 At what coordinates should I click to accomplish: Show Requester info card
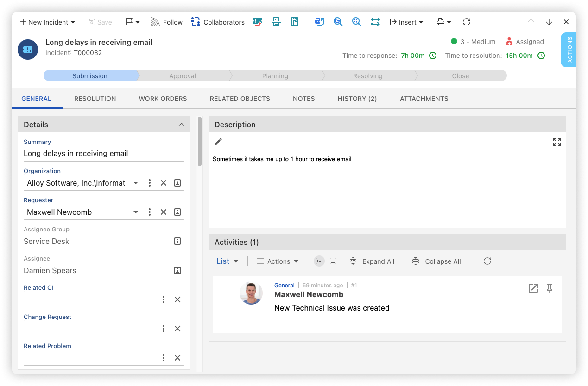click(177, 212)
